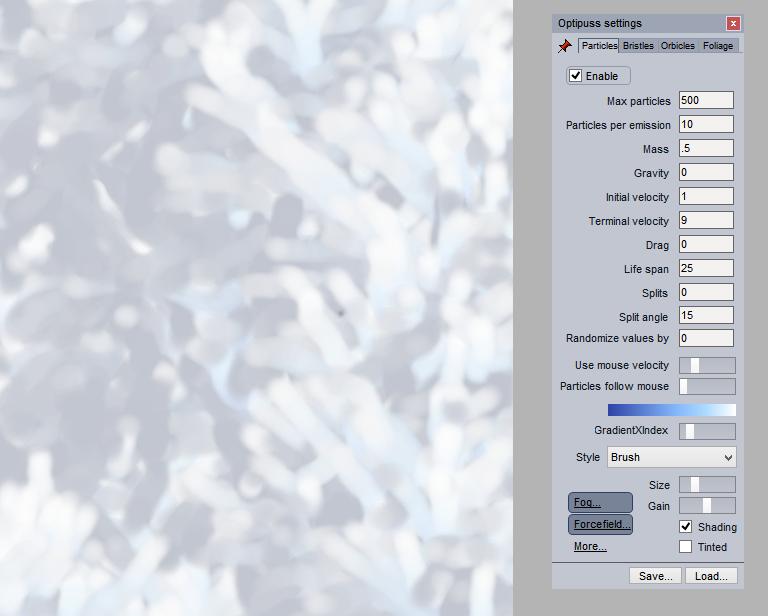
Task: Click the Forcefield button
Action: pos(600,524)
